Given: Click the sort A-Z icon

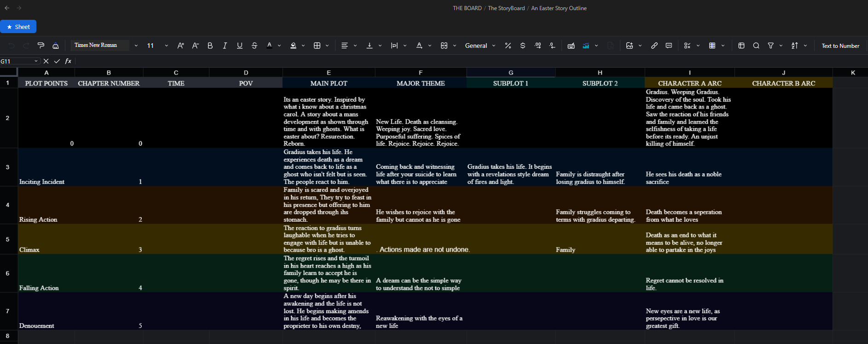Looking at the screenshot, I should 794,46.
